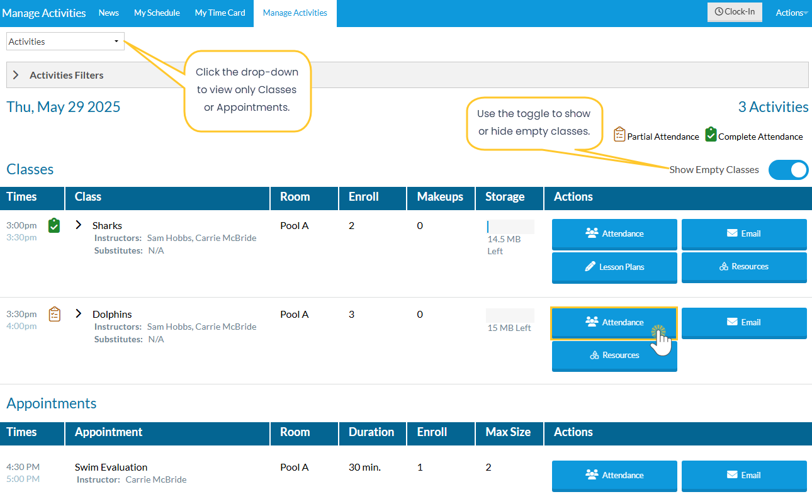Click the 4:30 PM appointment start time
The width and height of the screenshot is (812, 504).
pos(23,467)
